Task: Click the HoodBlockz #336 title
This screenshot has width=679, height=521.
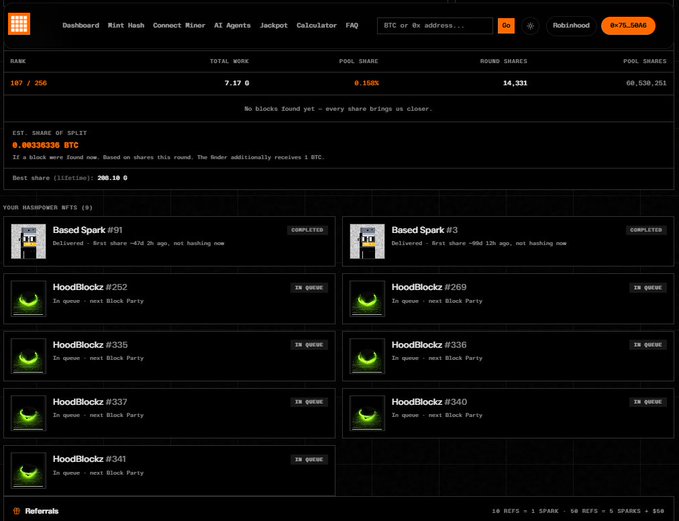Action: [x=429, y=345]
